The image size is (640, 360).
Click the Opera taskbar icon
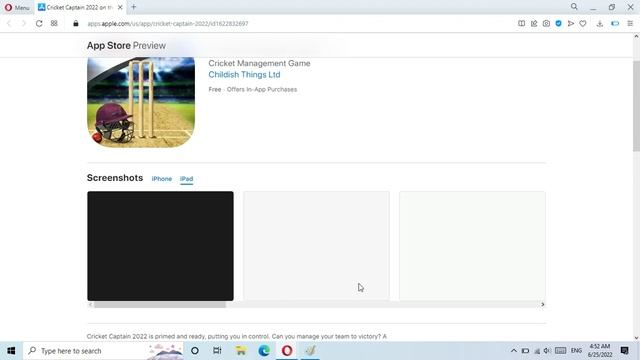coord(287,351)
